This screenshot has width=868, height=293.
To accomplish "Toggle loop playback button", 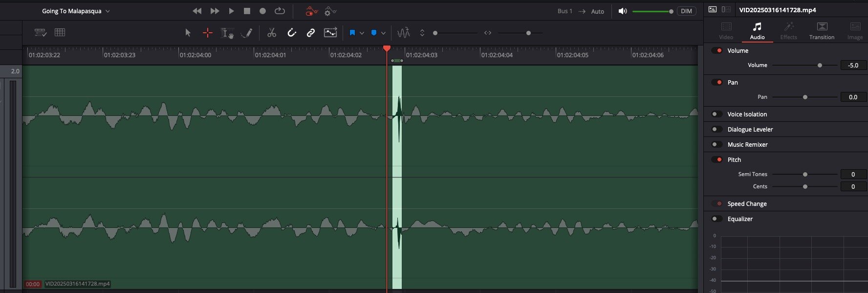I will point(280,11).
